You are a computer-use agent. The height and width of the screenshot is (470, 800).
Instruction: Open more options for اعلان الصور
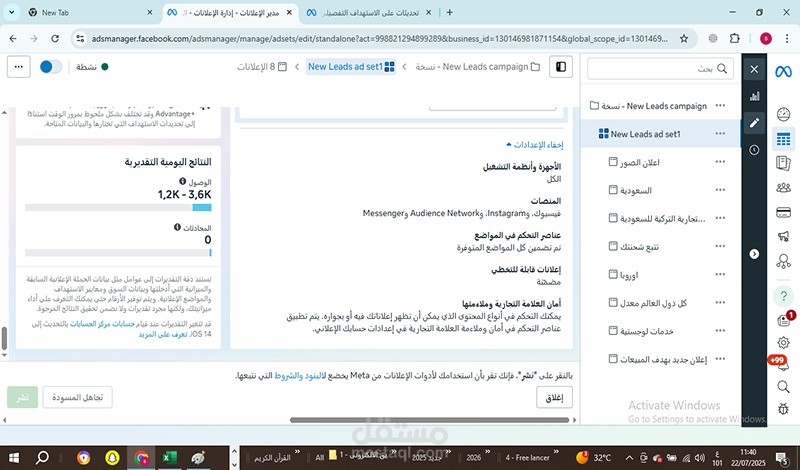click(720, 162)
